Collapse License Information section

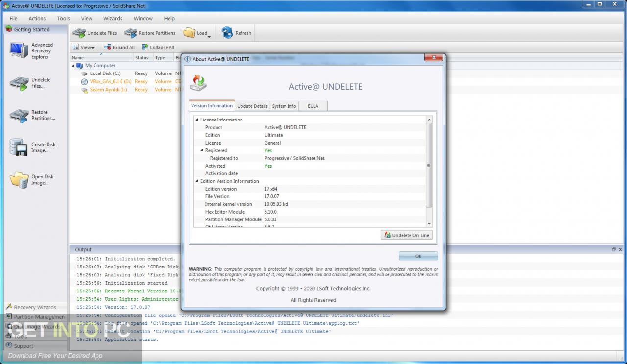tap(197, 120)
